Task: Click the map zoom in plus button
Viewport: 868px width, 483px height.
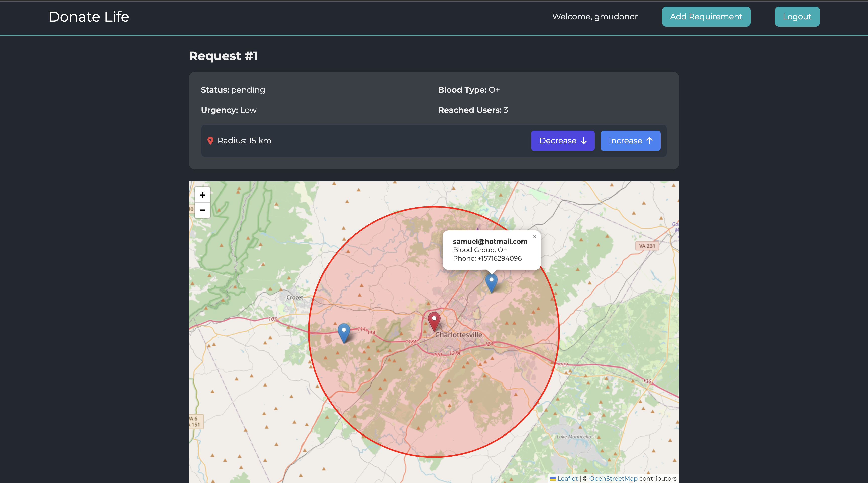Action: [x=202, y=195]
